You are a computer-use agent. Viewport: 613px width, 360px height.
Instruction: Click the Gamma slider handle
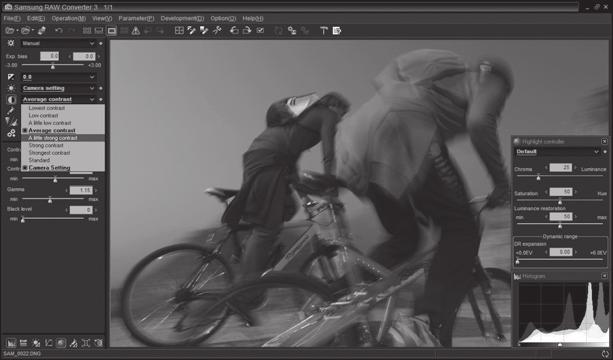(x=50, y=200)
